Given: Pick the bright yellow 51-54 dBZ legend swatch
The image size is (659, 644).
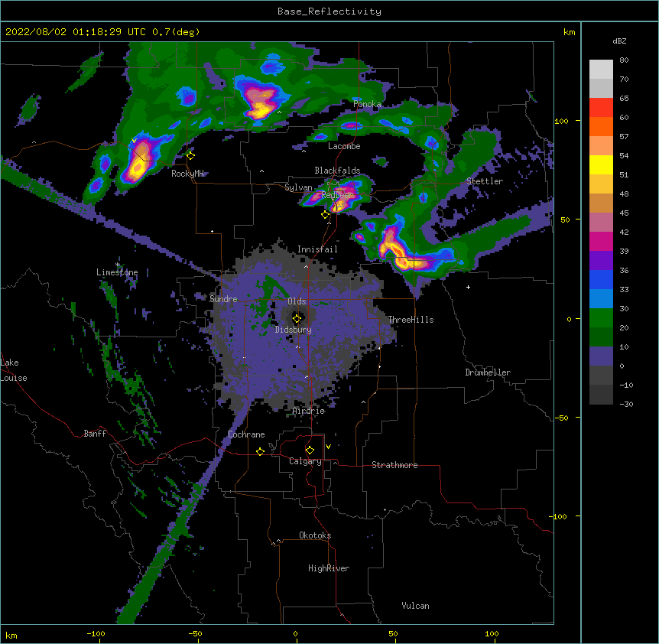Looking at the screenshot, I should (x=601, y=164).
